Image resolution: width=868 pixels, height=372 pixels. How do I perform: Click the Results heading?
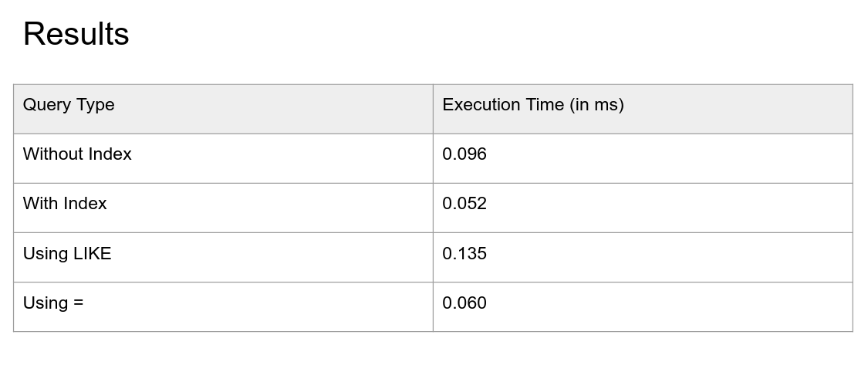click(76, 34)
